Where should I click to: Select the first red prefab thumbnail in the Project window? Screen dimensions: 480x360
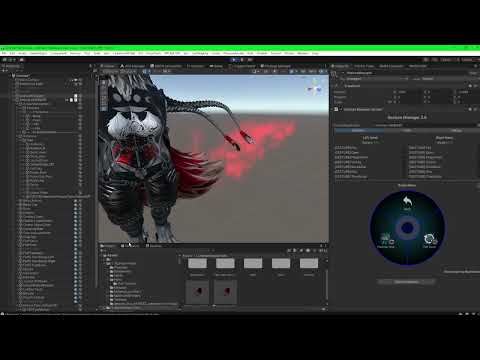(197, 292)
